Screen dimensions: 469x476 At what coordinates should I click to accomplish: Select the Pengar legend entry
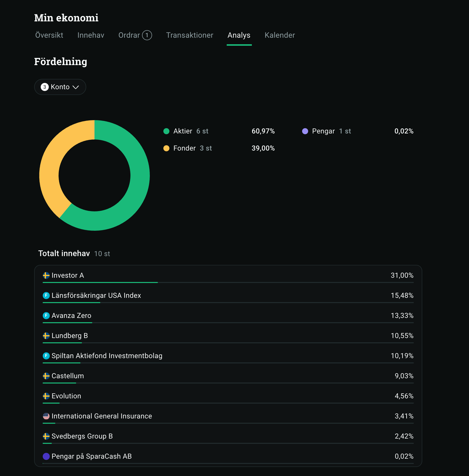coord(358,131)
